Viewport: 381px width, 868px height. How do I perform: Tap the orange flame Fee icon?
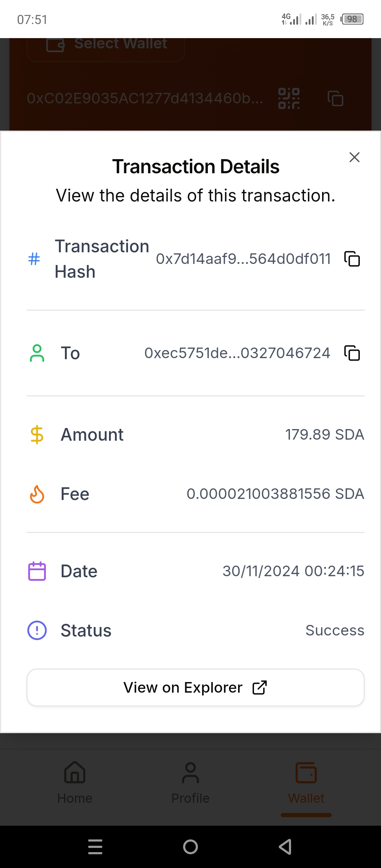tap(37, 494)
